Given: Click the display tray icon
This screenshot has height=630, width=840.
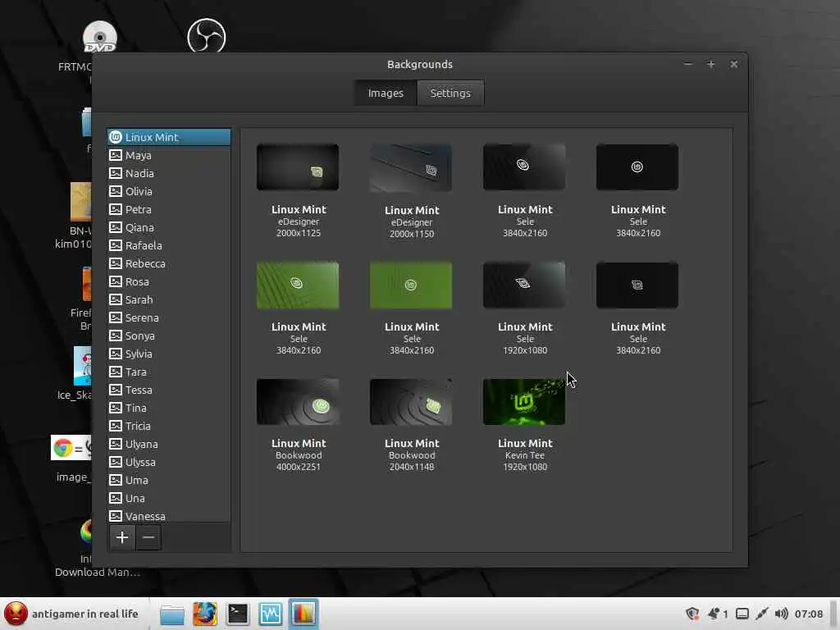Looking at the screenshot, I should click(742, 614).
